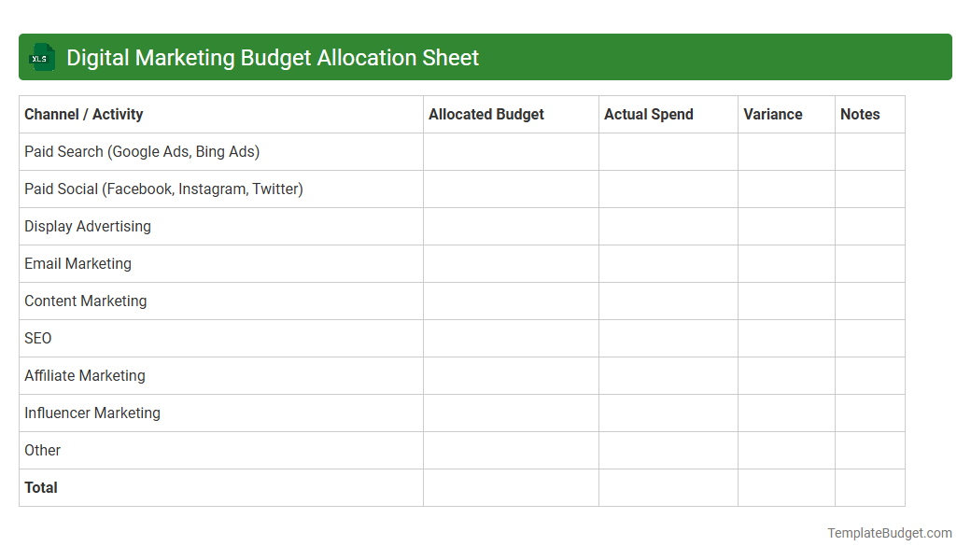Select the sheet title text

coord(271,57)
